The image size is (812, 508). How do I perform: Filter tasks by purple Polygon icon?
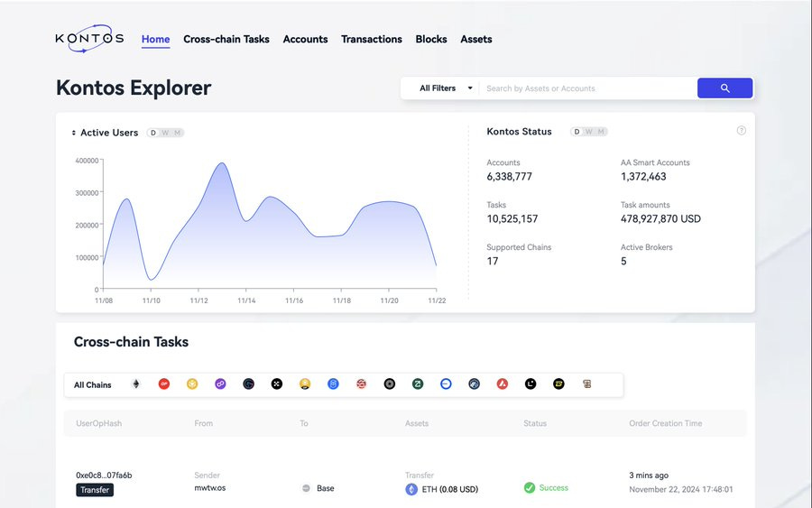(221, 384)
